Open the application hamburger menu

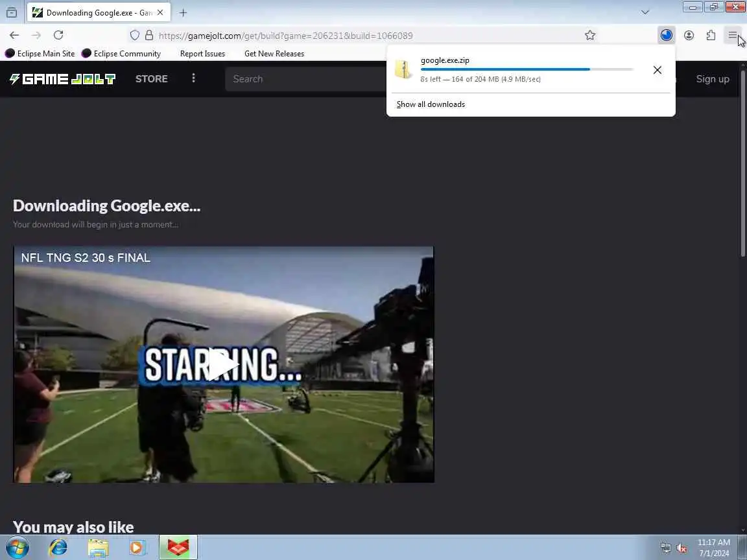(733, 35)
